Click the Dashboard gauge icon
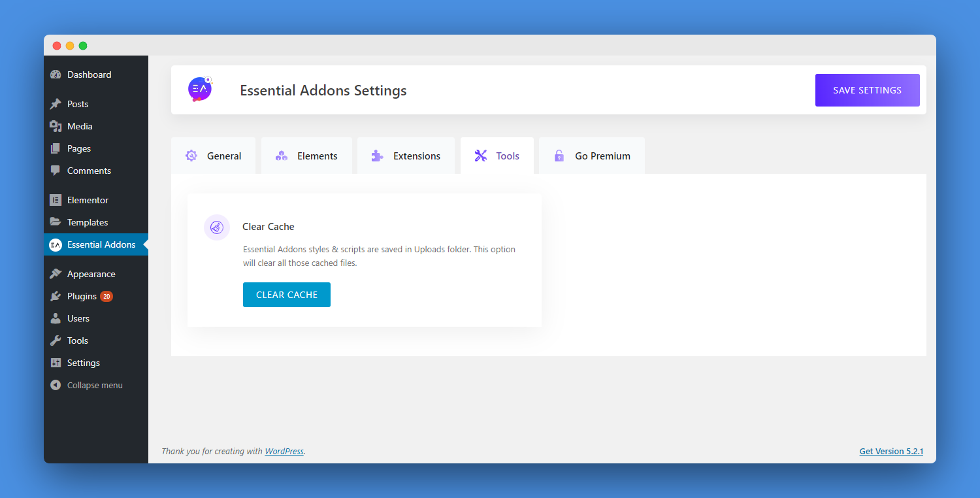This screenshot has width=980, height=498. (x=56, y=75)
